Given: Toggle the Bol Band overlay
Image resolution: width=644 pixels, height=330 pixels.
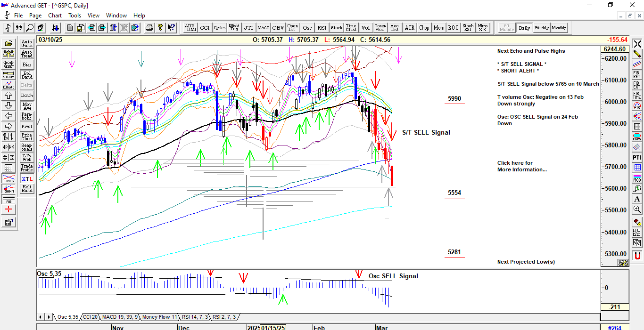Looking at the screenshot, I should tap(27, 75).
